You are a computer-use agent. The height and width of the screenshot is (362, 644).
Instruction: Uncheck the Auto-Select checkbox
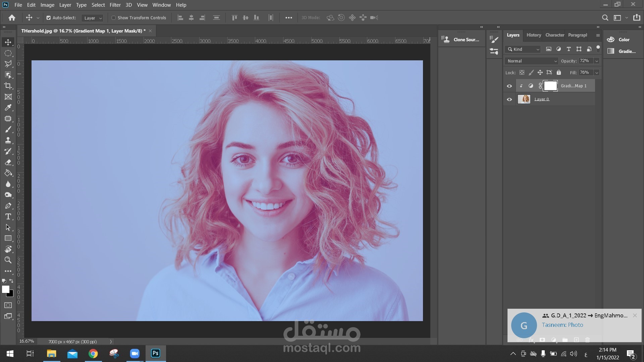[48, 18]
